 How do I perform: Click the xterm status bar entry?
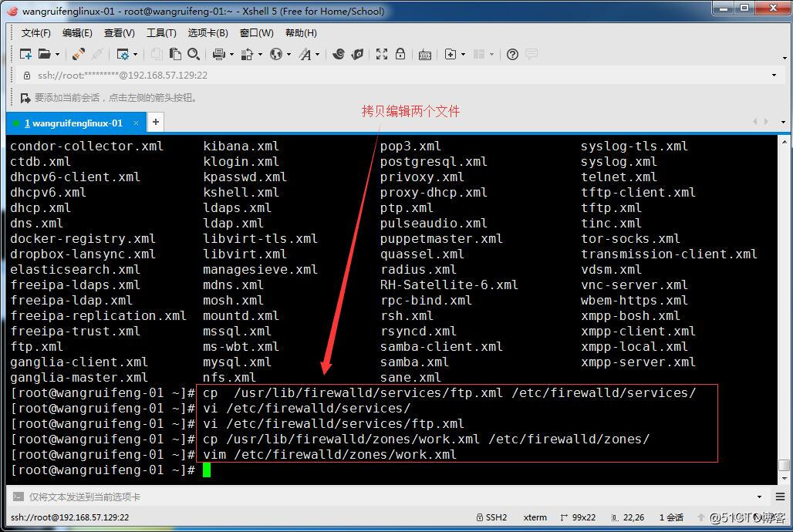(x=535, y=517)
